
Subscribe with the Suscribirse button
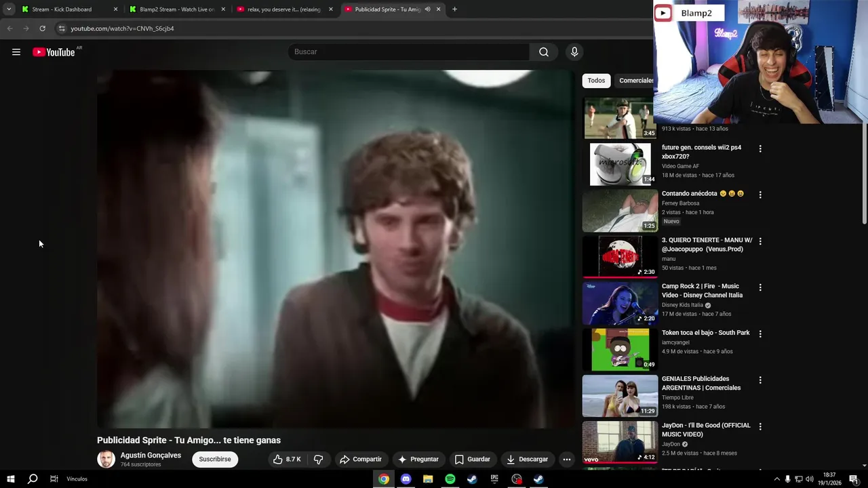click(215, 459)
